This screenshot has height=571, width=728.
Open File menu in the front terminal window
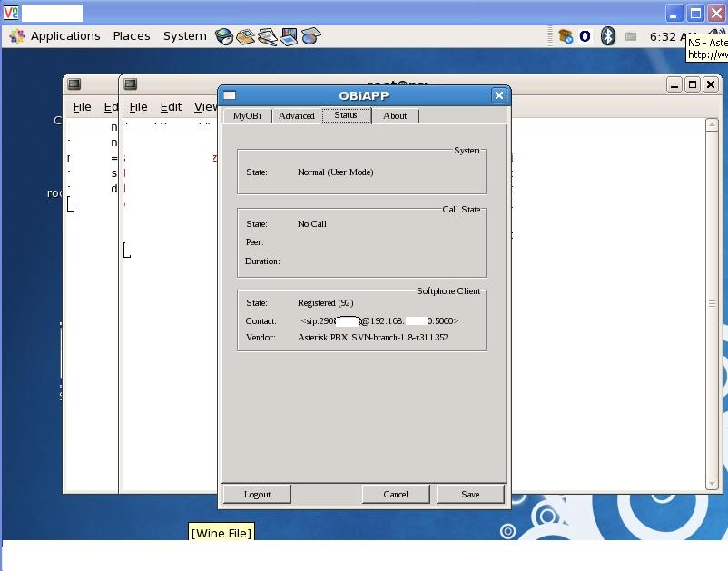138,107
